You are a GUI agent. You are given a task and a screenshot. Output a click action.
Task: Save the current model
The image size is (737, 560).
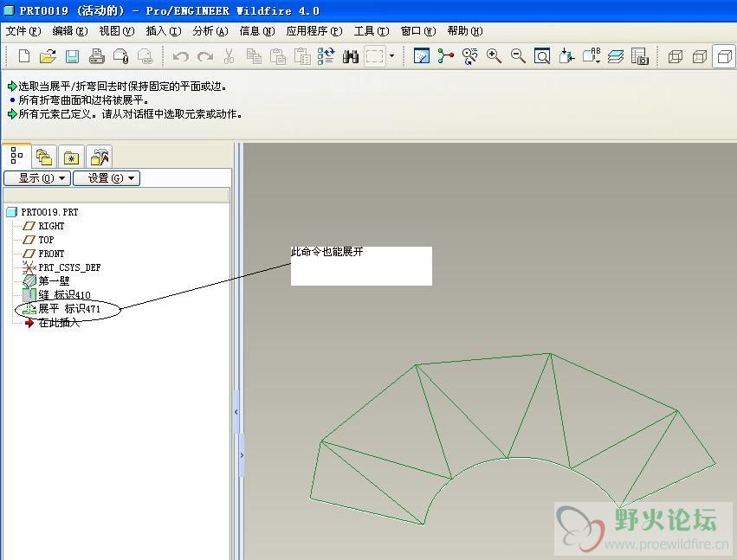pyautogui.click(x=72, y=56)
